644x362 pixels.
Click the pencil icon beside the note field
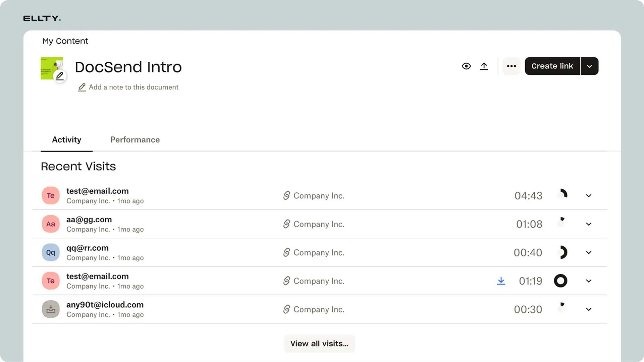tap(82, 87)
